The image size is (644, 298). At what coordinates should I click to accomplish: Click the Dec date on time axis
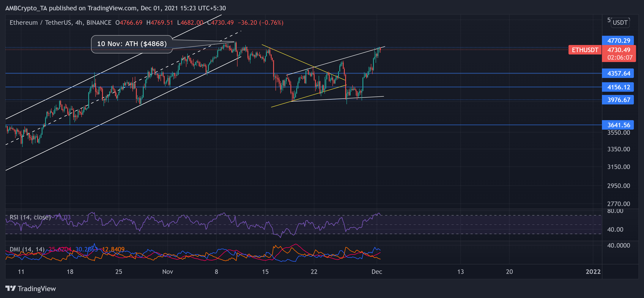(376, 272)
